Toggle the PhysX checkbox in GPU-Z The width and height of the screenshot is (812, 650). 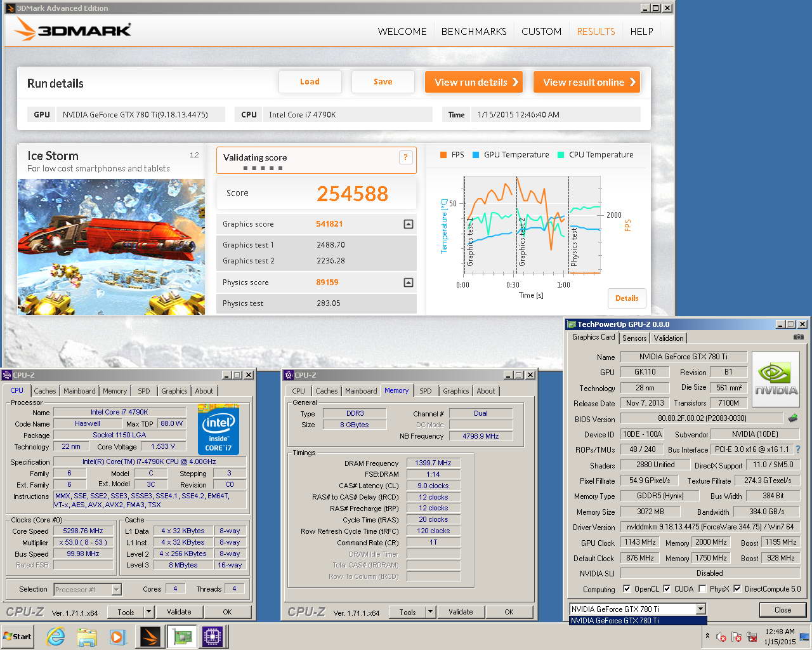702,588
